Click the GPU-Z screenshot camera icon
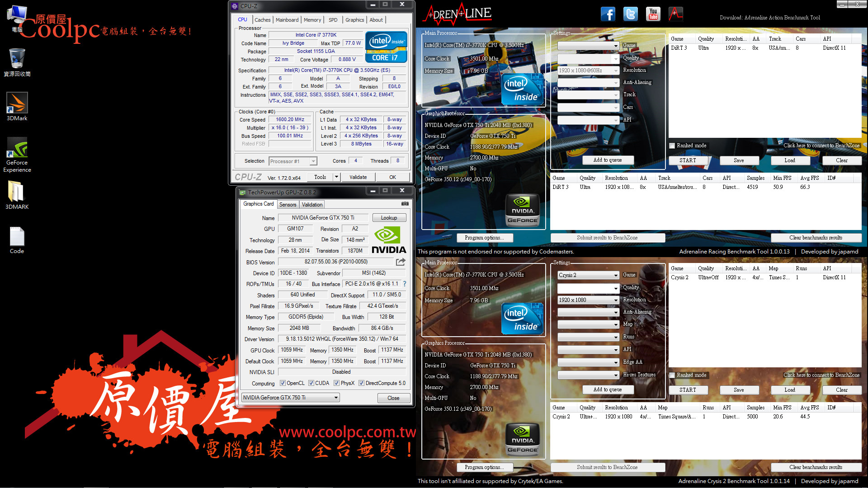The width and height of the screenshot is (868, 488). [405, 204]
